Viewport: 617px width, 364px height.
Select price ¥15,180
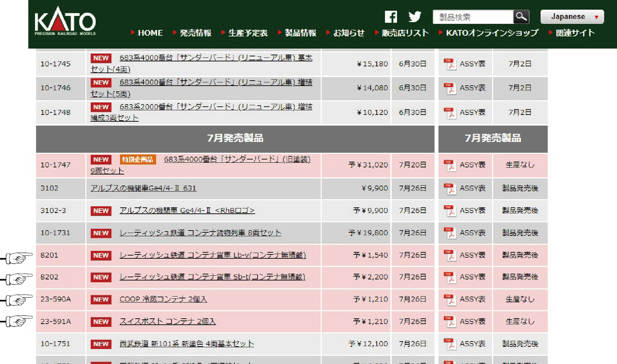pos(372,64)
